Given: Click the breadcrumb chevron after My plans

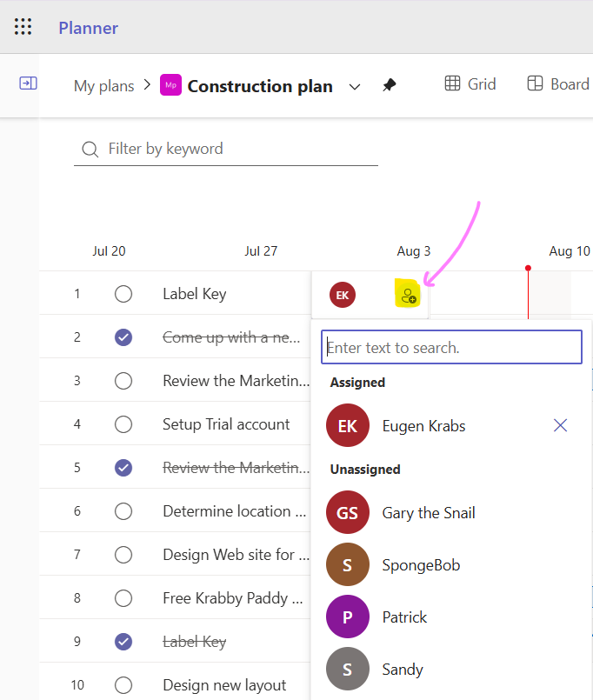Looking at the screenshot, I should pos(147,85).
